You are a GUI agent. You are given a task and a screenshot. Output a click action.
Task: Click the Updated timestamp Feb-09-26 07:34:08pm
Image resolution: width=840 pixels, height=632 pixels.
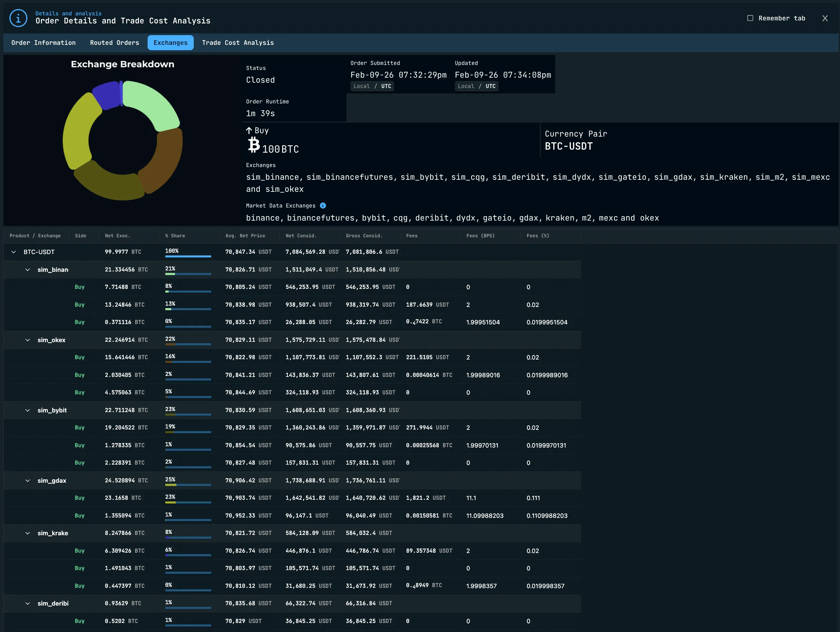click(x=503, y=75)
